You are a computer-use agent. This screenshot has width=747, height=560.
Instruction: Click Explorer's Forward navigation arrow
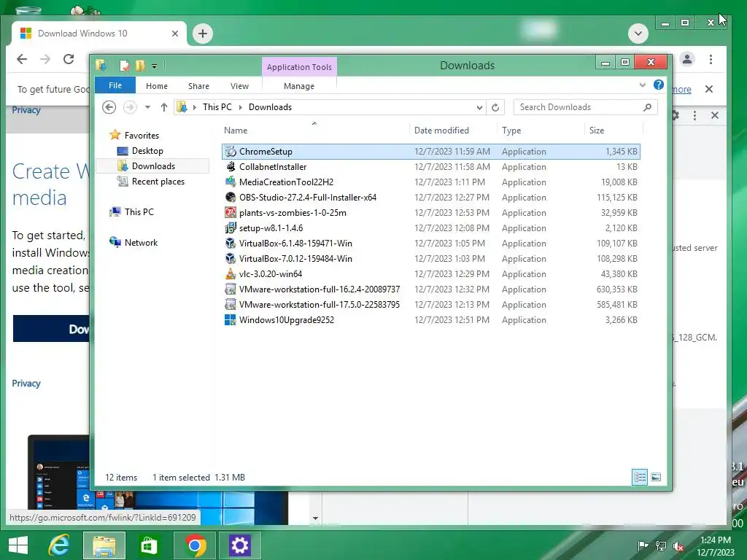tap(129, 107)
